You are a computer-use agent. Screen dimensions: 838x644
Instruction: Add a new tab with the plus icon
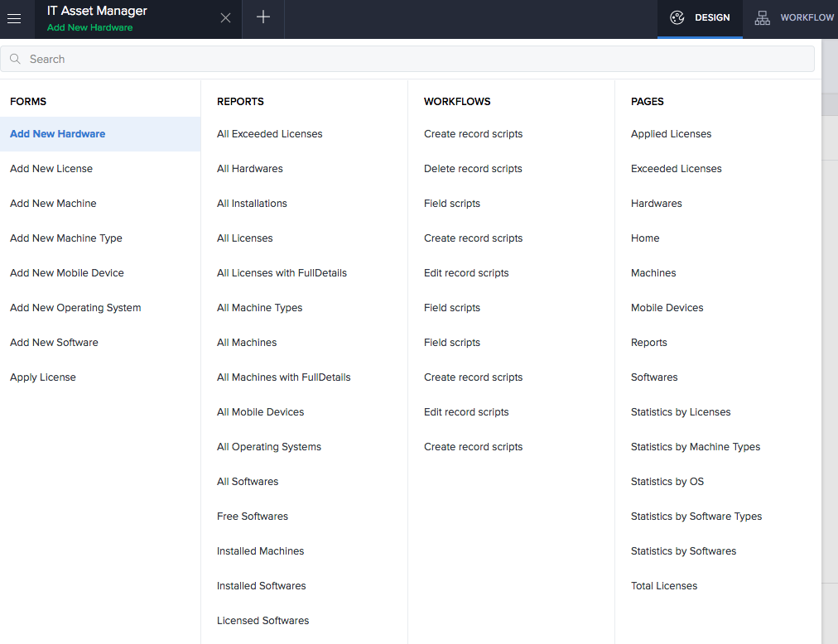[263, 17]
